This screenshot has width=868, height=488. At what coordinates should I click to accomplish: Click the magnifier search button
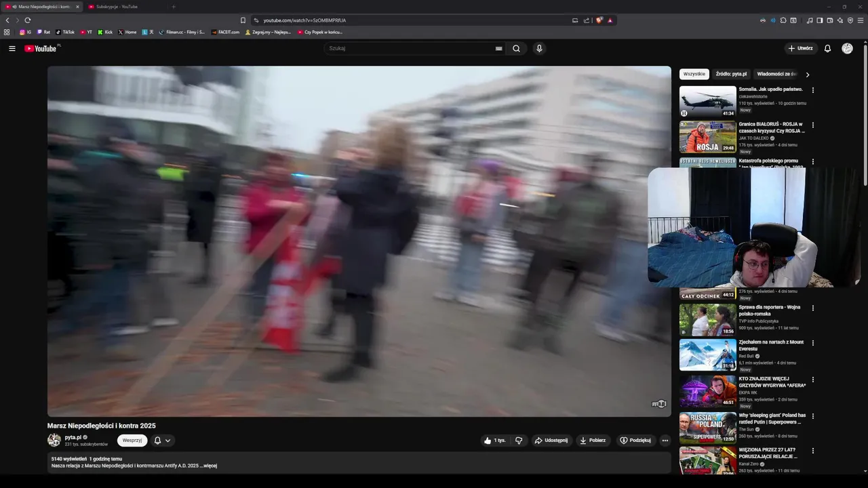[517, 48]
